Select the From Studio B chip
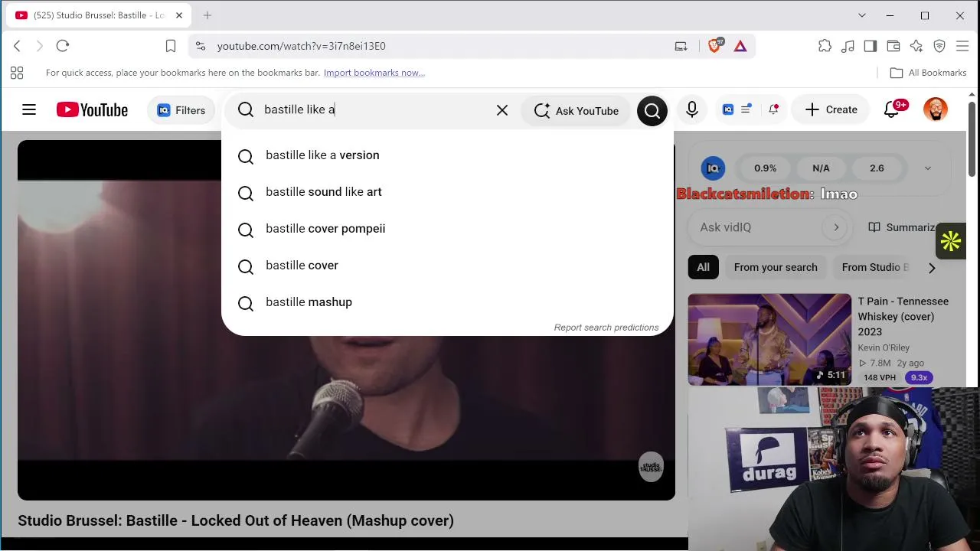Screen dimensions: 980x551 pos(875,267)
